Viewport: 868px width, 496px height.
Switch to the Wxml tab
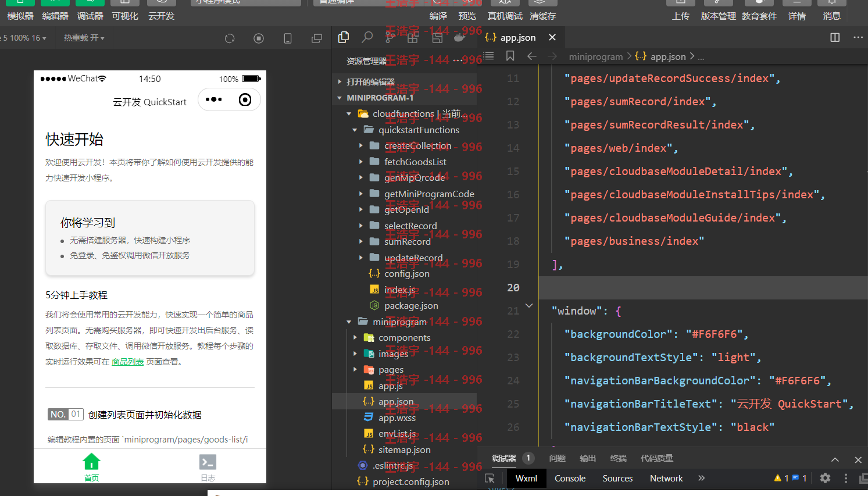point(526,478)
